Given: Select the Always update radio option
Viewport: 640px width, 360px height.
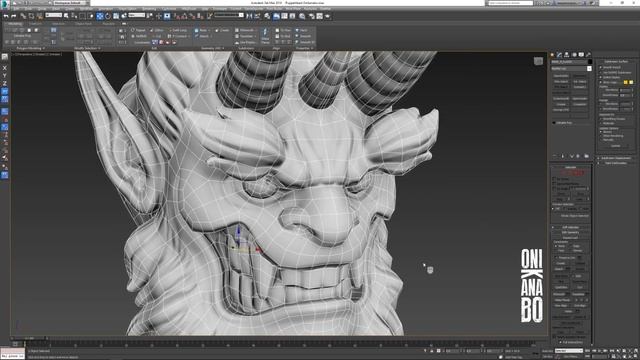Looking at the screenshot, I should pyautogui.click(x=600, y=131).
